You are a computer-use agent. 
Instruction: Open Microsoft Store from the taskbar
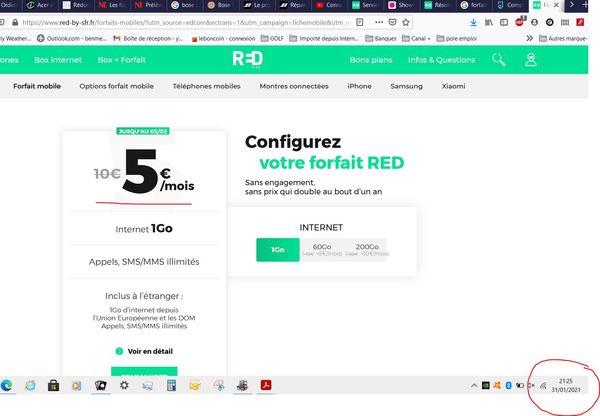54,385
